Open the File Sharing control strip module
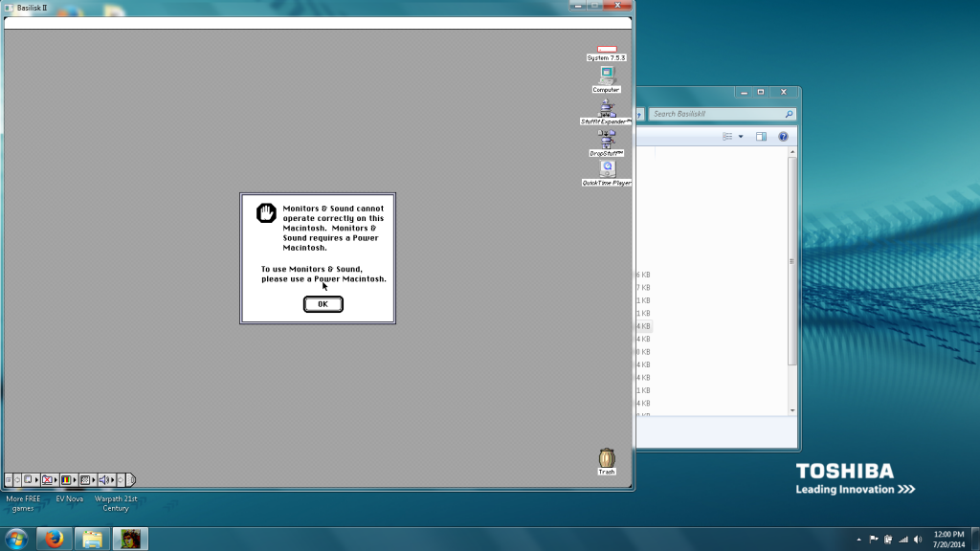This screenshot has width=980, height=551. coord(50,480)
